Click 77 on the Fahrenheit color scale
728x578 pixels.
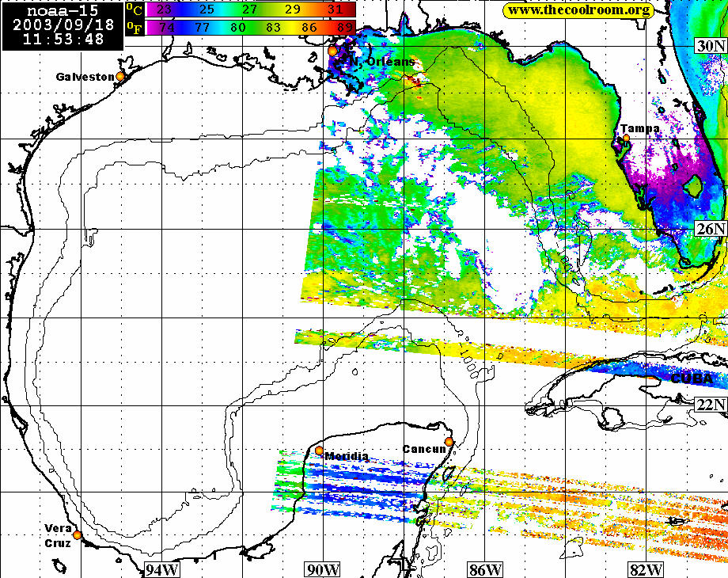203,28
